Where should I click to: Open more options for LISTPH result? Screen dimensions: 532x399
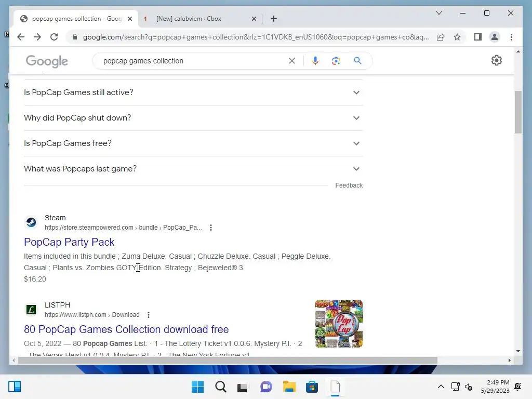click(148, 315)
